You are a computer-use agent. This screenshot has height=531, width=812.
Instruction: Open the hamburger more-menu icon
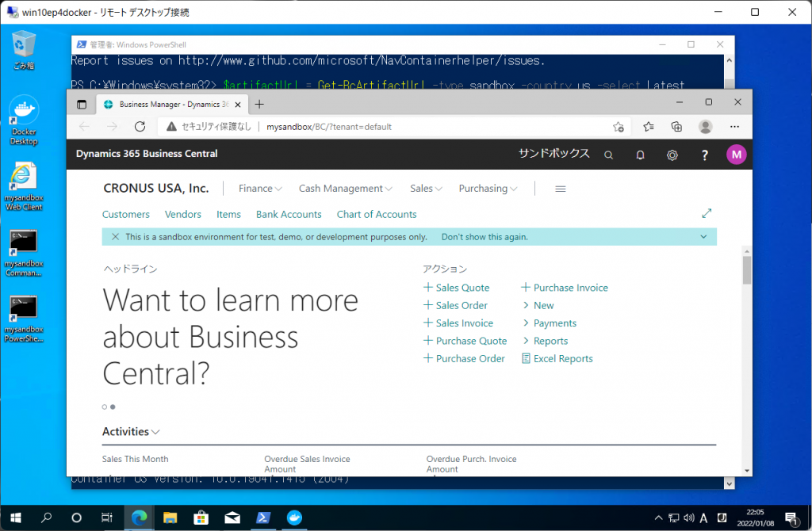point(561,189)
